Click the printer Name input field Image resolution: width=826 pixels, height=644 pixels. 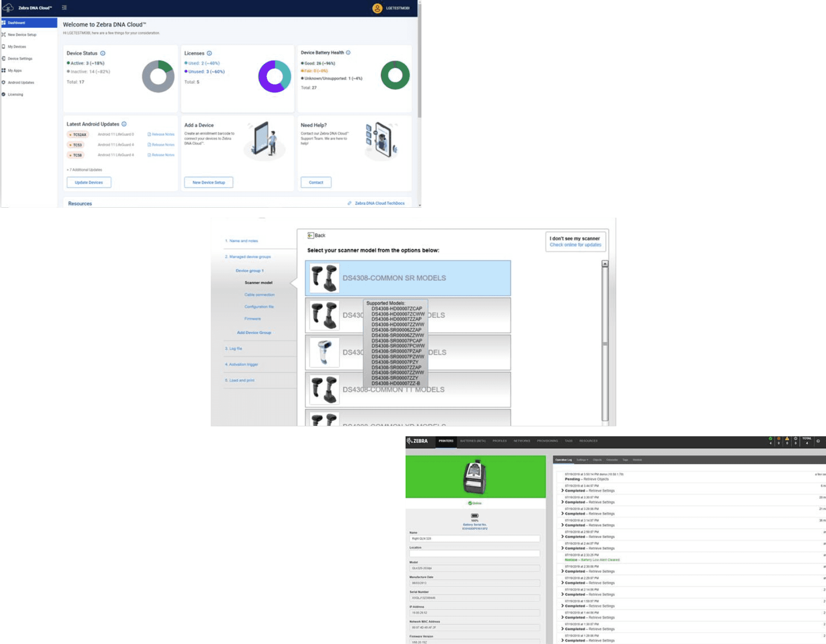click(475, 539)
